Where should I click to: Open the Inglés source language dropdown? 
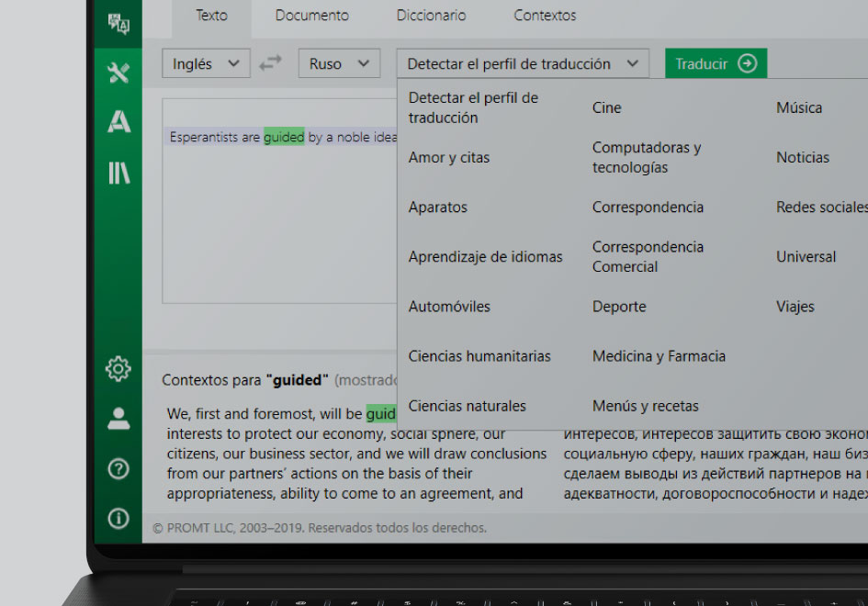(x=206, y=63)
